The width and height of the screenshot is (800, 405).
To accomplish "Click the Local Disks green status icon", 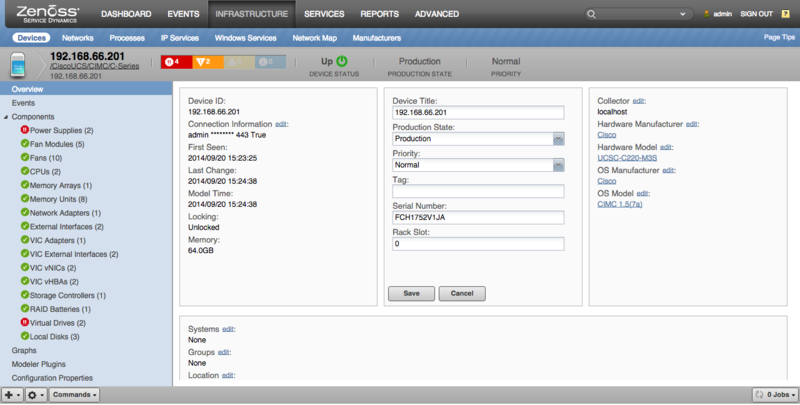I will tap(24, 336).
